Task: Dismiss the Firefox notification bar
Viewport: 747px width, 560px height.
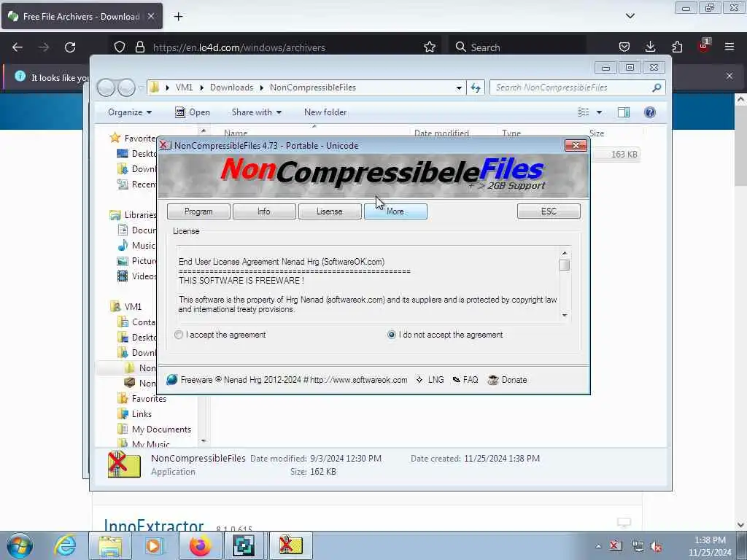Action: pos(729,76)
